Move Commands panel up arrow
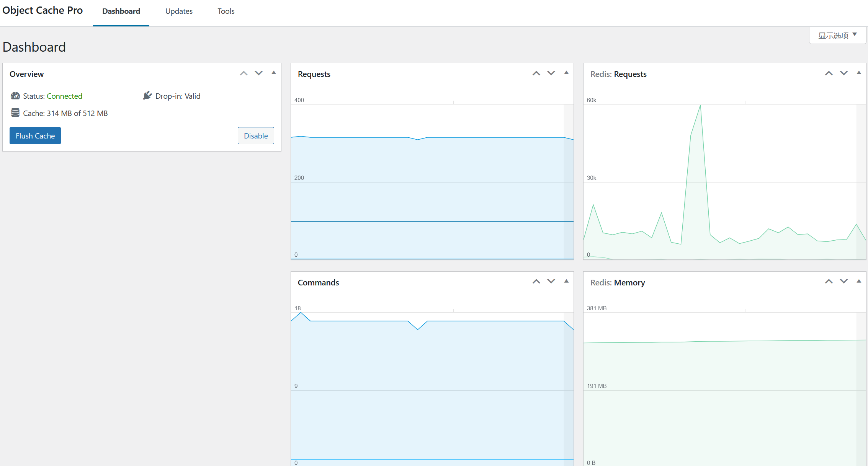868x466 pixels. [536, 282]
